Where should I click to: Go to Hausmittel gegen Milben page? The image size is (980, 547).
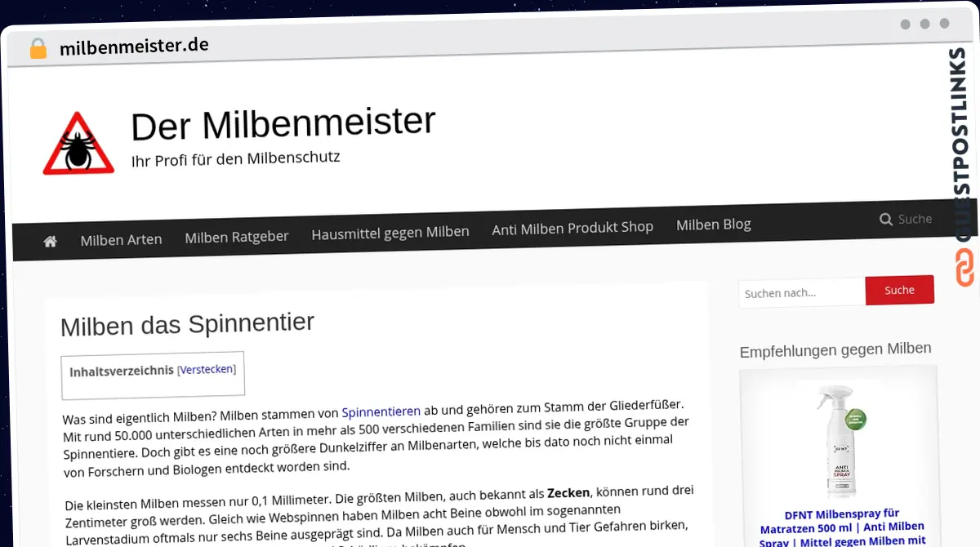(x=390, y=232)
